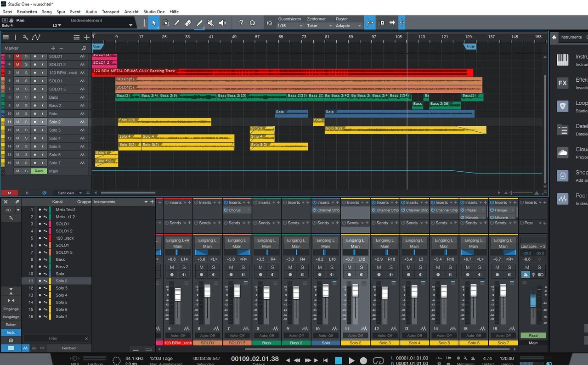Expand the Zeitformat Takte dropdown
Viewport: 588px width, 365px height.
tap(319, 26)
